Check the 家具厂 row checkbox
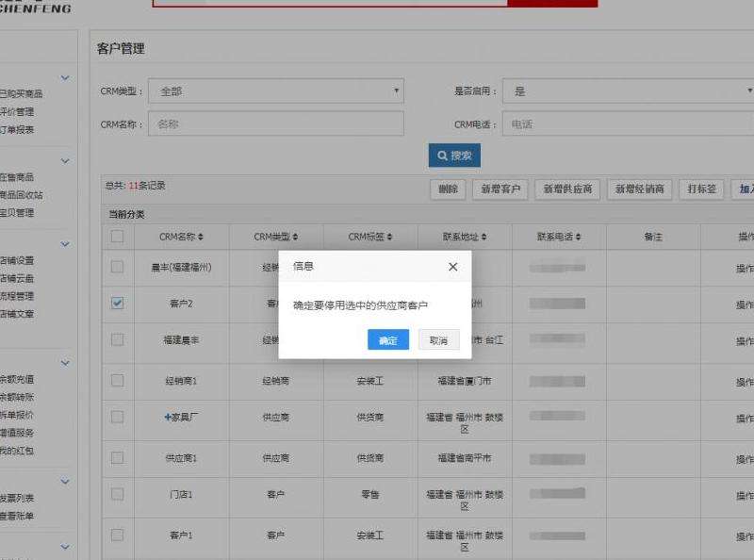 coord(117,417)
